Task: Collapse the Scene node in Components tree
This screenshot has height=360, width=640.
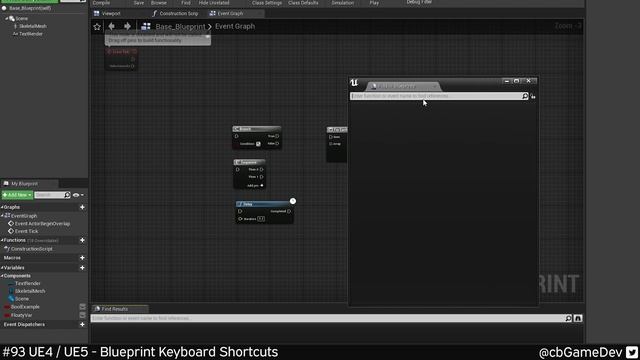Action: point(7,19)
